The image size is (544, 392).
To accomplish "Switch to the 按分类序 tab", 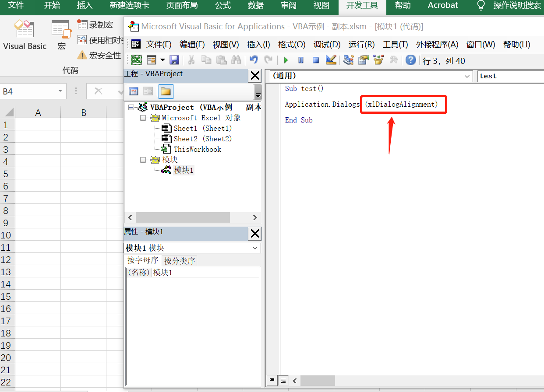I will pos(180,261).
